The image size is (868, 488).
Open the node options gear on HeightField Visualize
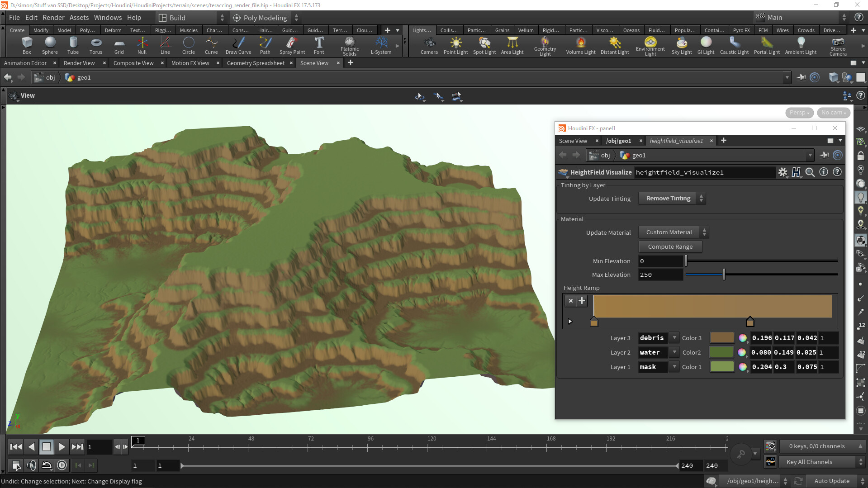click(x=783, y=172)
